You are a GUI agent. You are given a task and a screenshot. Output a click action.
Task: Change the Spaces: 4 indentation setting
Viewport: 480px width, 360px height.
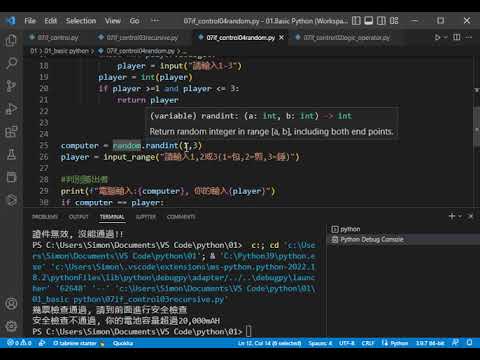pyautogui.click(x=320, y=343)
